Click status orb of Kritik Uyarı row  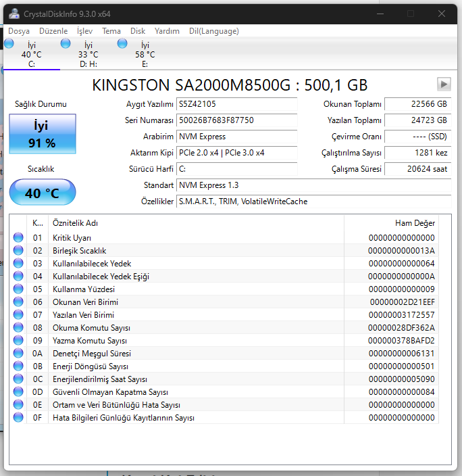pyautogui.click(x=18, y=237)
